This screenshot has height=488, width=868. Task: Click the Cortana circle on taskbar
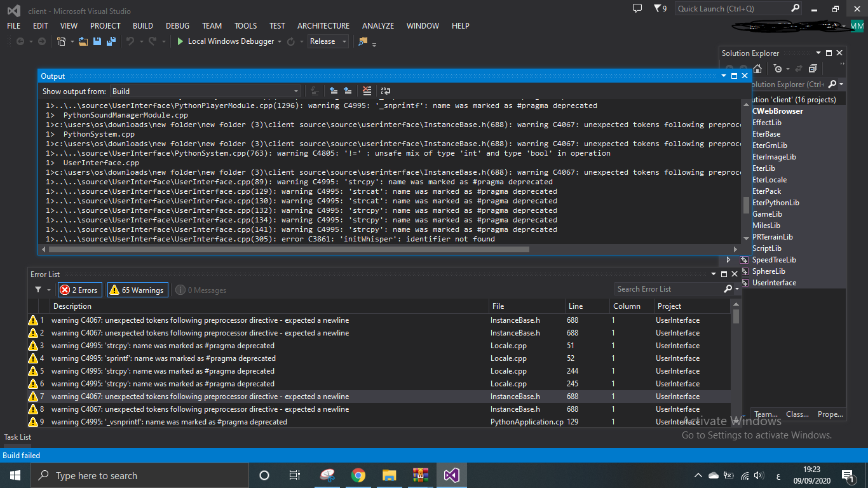pyautogui.click(x=264, y=475)
